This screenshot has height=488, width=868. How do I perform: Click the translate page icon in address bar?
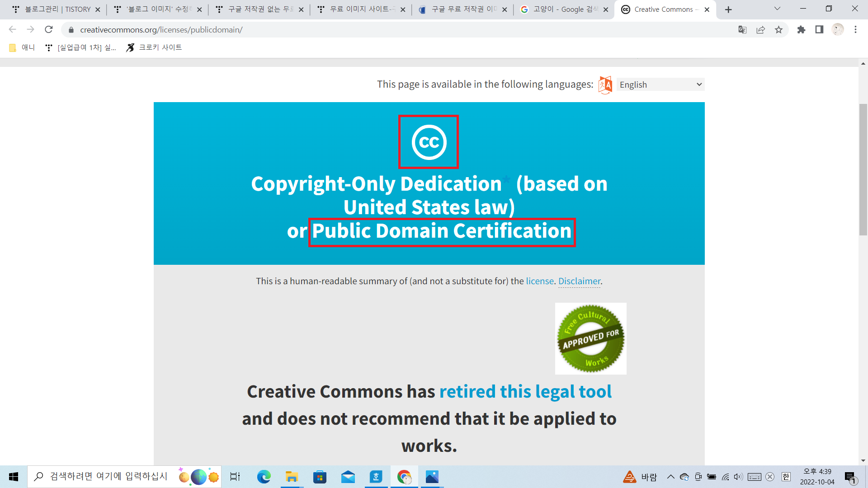pos(742,30)
